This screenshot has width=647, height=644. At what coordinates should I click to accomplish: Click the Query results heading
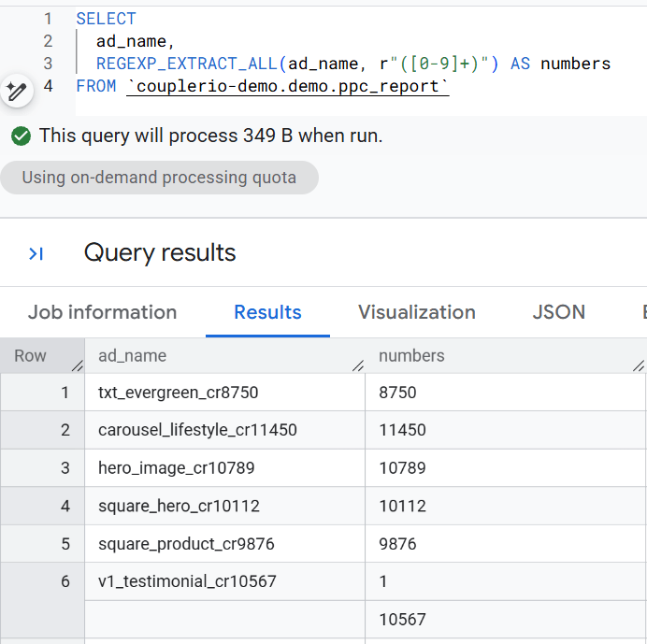(160, 252)
